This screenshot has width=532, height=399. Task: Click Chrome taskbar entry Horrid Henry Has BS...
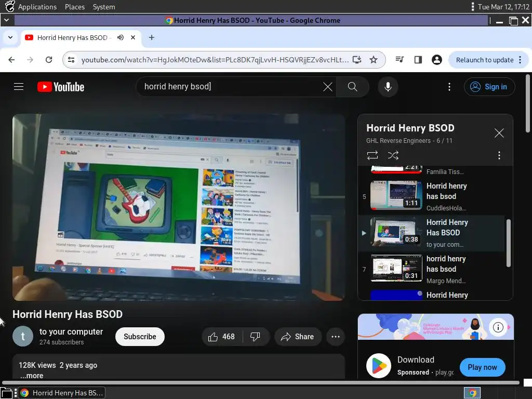(x=62, y=393)
